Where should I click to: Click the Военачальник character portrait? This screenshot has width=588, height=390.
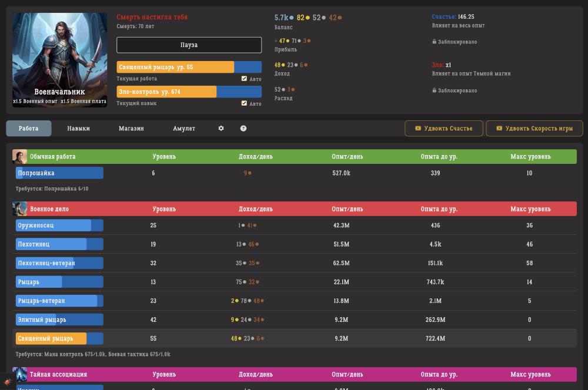click(60, 60)
